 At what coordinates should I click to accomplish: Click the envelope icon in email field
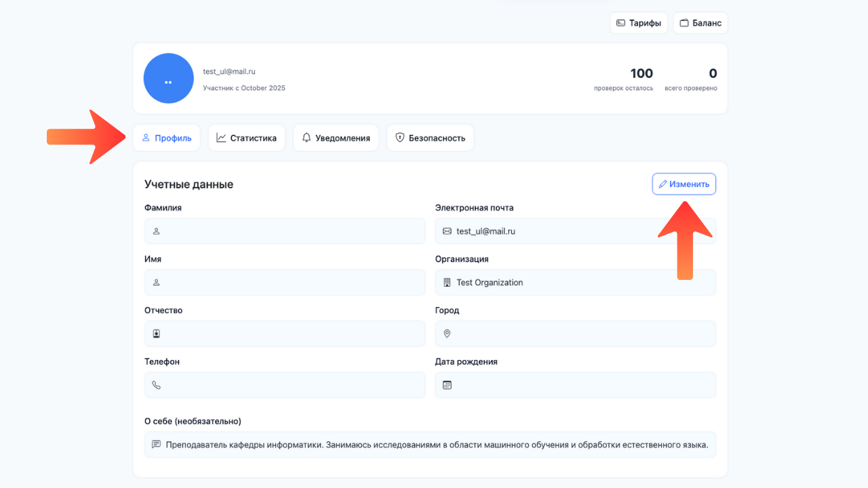point(447,231)
